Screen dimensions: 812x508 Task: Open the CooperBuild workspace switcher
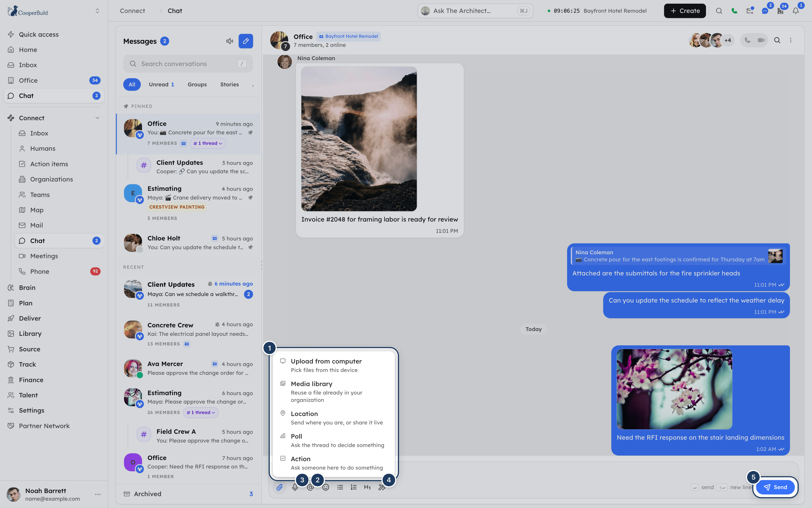(x=97, y=11)
